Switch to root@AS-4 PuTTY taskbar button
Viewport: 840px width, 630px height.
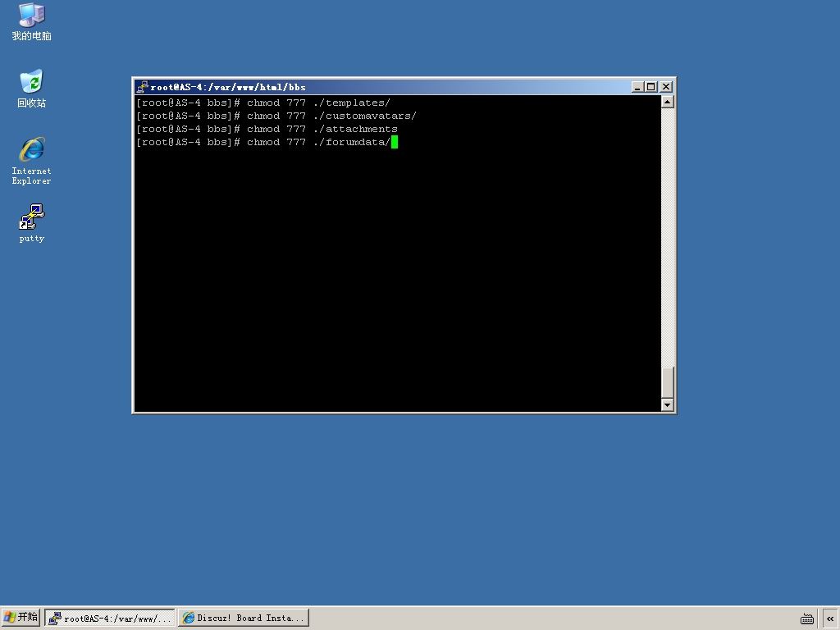coord(110,618)
